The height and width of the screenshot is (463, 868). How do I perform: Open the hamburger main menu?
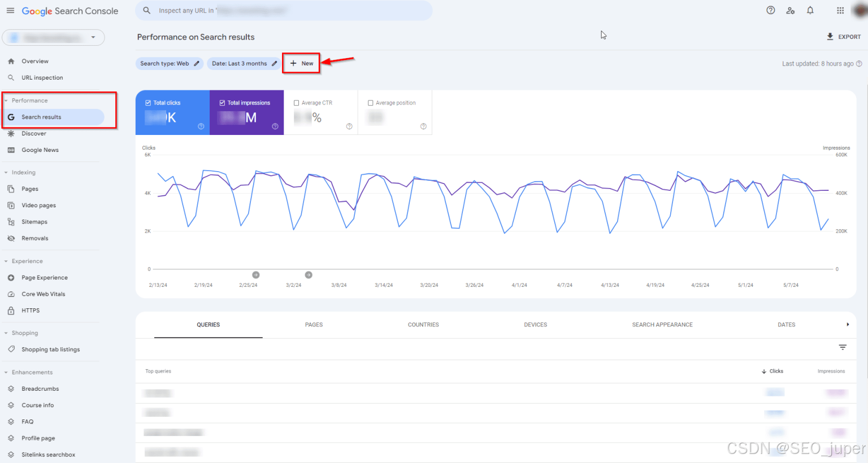point(10,11)
